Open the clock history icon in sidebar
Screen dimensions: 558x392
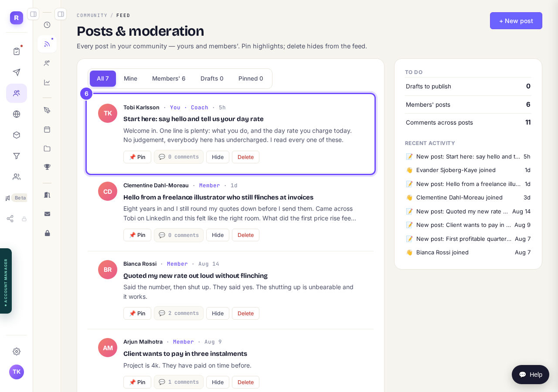click(47, 25)
